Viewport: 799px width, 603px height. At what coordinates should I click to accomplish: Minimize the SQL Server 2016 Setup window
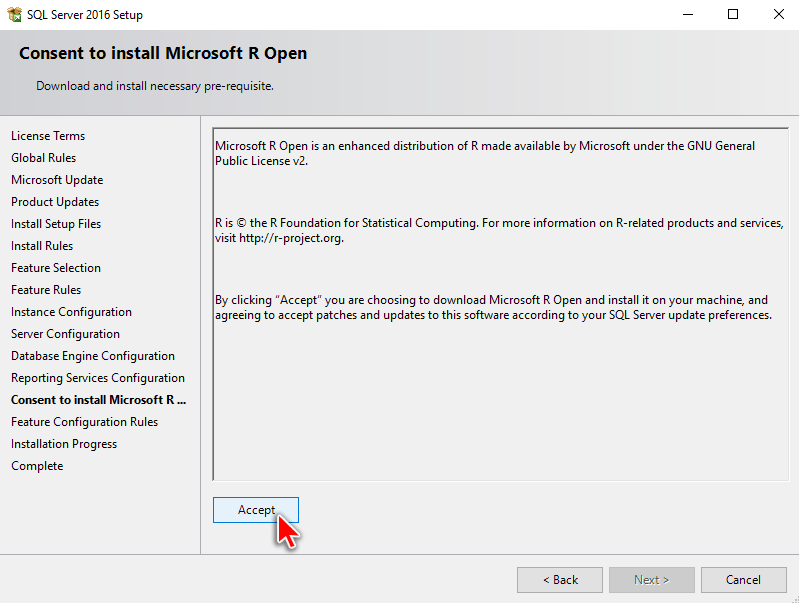point(688,14)
